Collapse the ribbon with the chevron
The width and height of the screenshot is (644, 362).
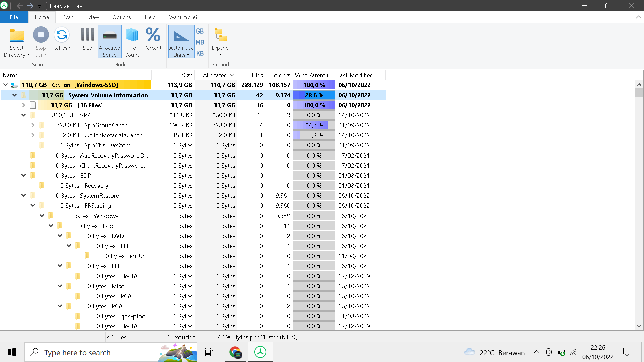(x=638, y=17)
